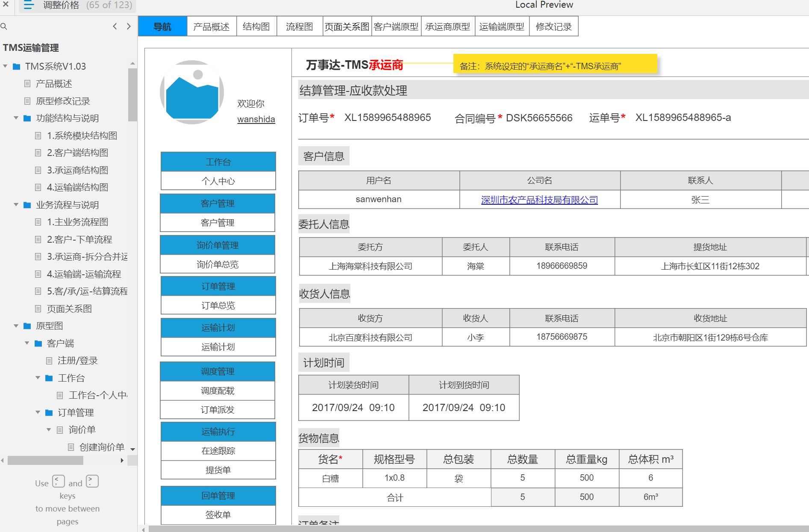Open 在途跟踪 in the navigation menu
809x532 pixels.
tap(218, 451)
